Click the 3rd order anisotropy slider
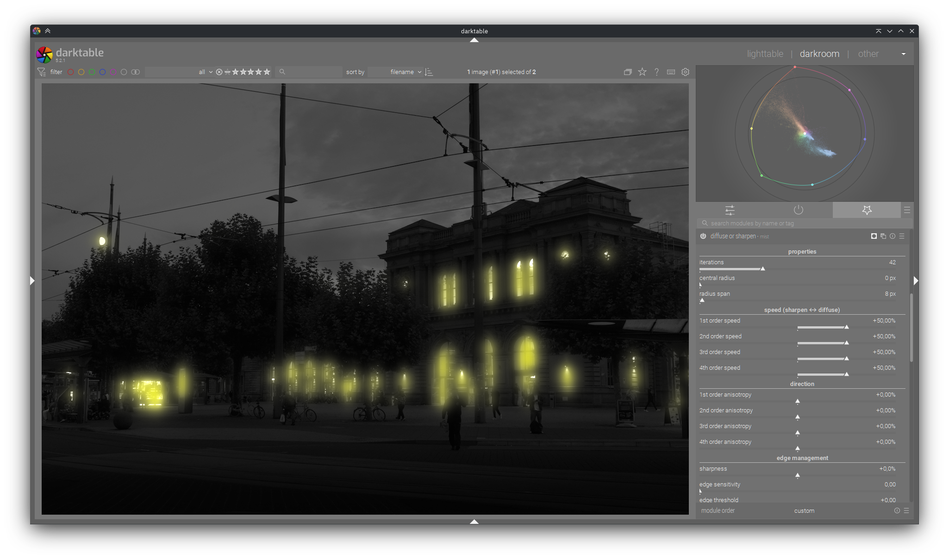 pyautogui.click(x=799, y=433)
